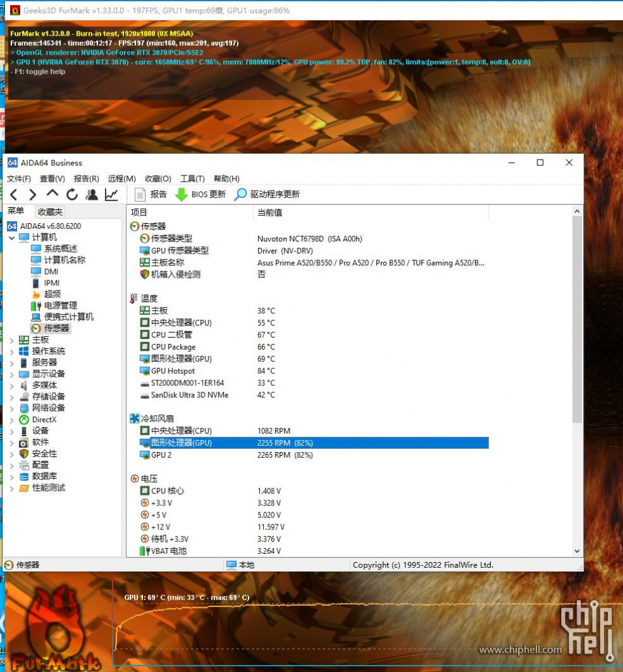Click the FurMark window title bar icon
The height and width of the screenshot is (672, 623).
coord(15,10)
